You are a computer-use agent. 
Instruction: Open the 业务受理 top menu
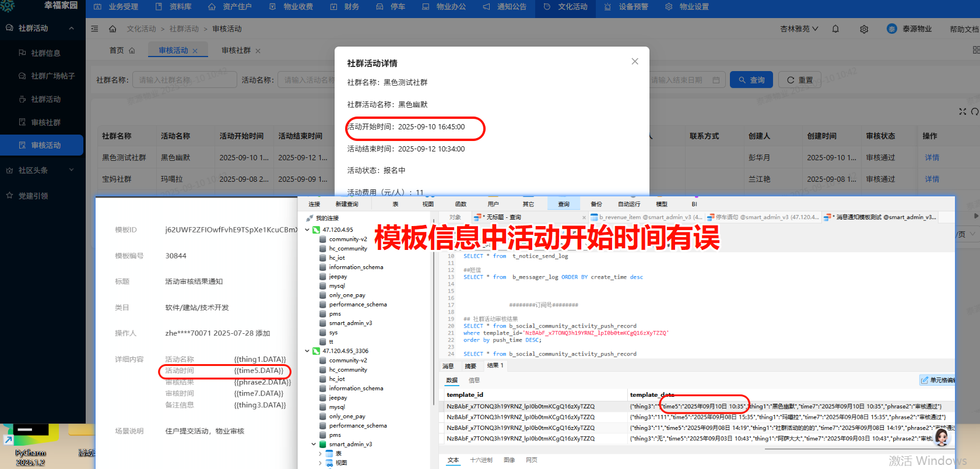point(116,7)
